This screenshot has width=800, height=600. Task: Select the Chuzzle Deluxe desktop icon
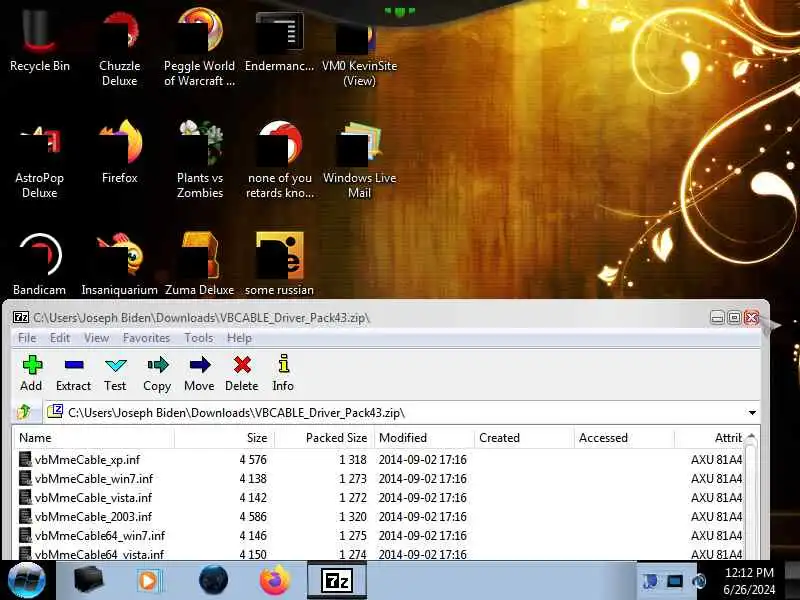click(119, 49)
